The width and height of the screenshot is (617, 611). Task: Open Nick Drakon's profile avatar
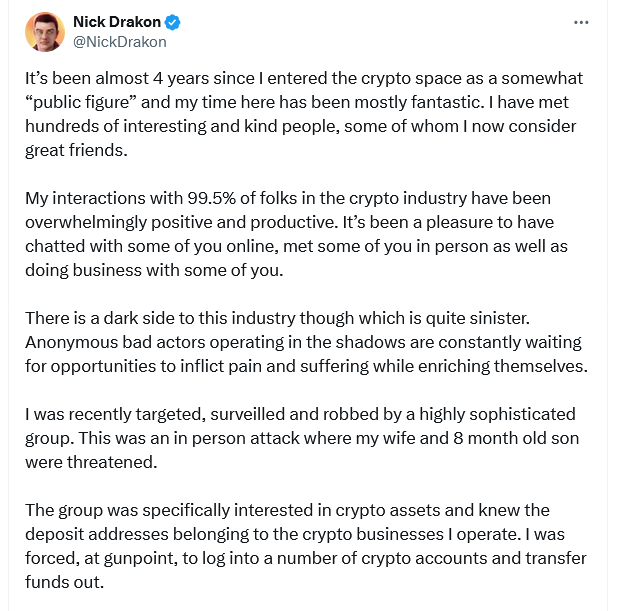pos(44,32)
